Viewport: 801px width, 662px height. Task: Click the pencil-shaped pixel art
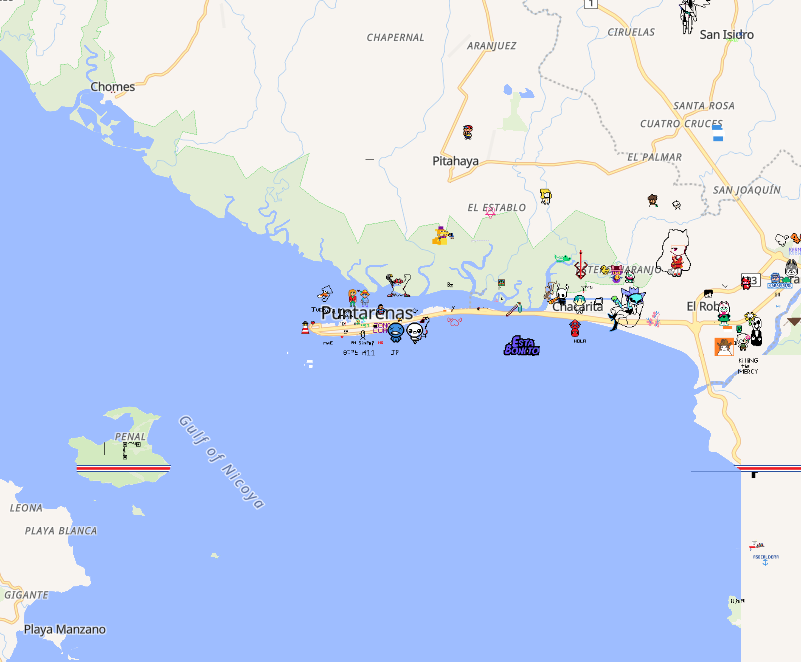[x=513, y=310]
